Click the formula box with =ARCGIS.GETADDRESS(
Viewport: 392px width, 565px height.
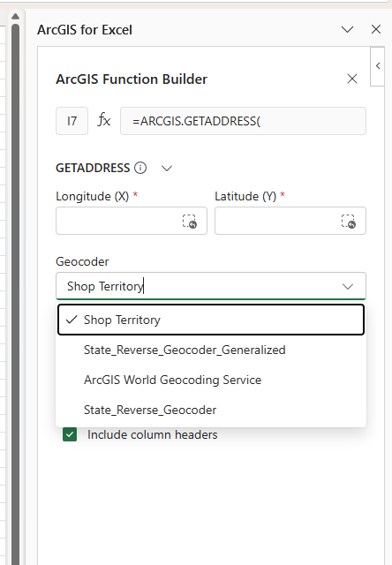[243, 121]
